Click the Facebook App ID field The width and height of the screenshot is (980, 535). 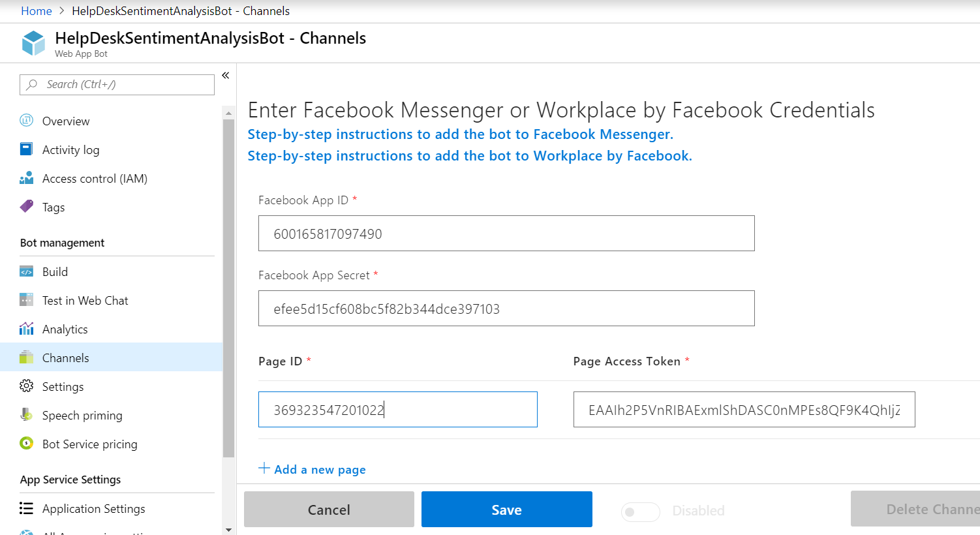point(506,234)
